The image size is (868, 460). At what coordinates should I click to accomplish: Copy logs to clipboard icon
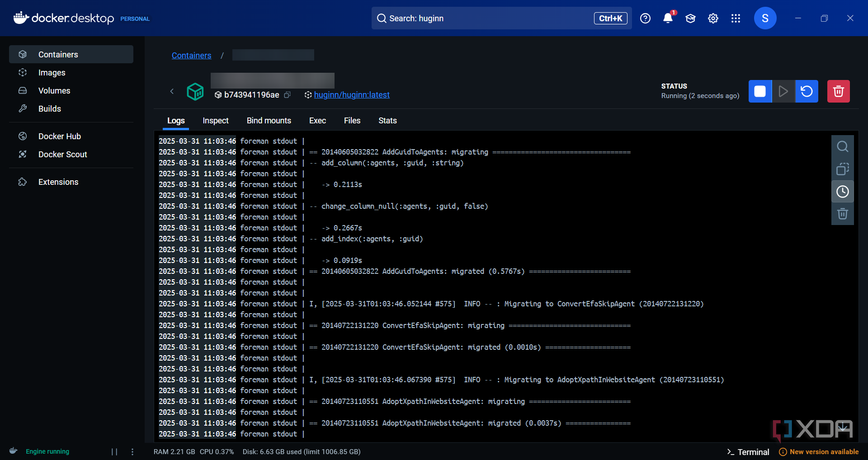point(843,169)
